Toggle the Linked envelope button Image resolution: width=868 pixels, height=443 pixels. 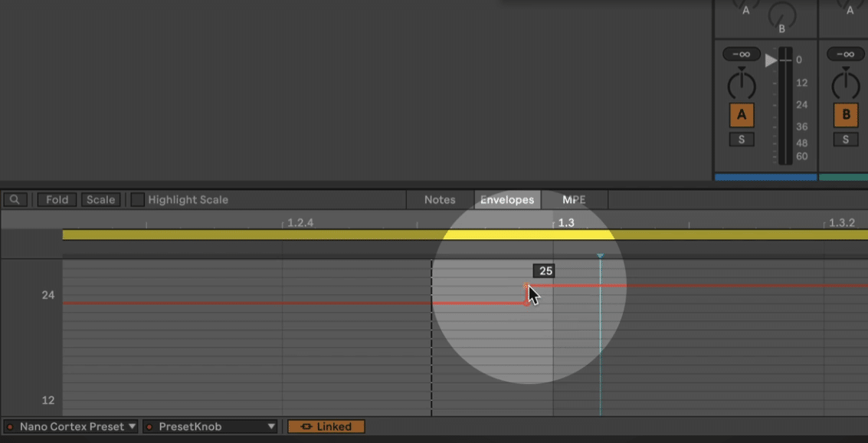pos(326,426)
